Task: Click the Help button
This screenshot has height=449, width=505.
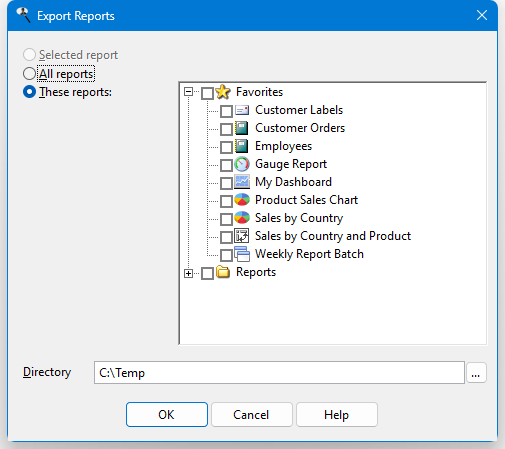Action: click(x=337, y=415)
